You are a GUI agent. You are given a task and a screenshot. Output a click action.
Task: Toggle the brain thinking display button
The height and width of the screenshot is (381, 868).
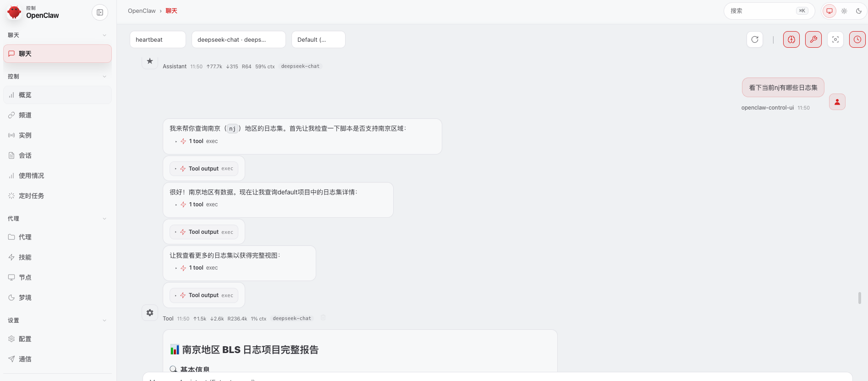(x=791, y=39)
